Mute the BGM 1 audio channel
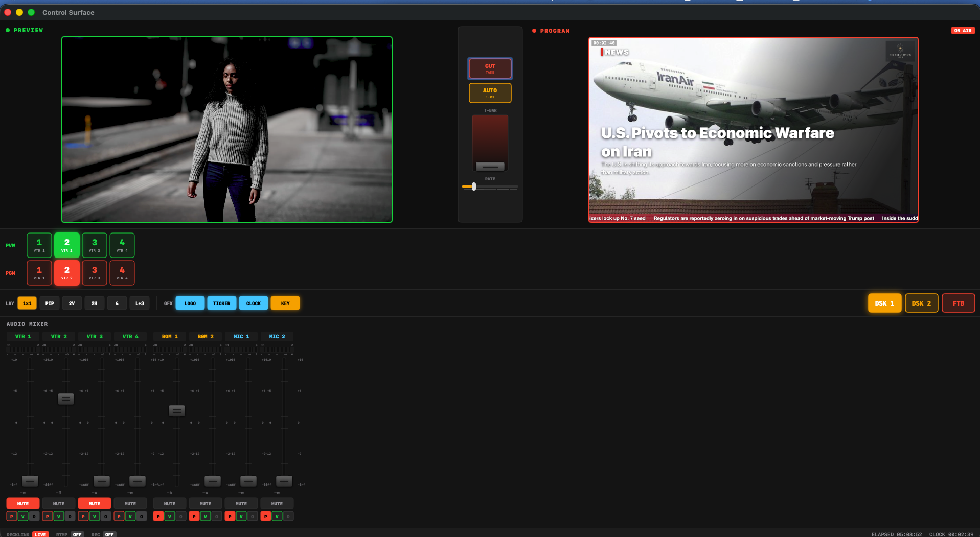Screen dimensions: 980x537 (170, 503)
